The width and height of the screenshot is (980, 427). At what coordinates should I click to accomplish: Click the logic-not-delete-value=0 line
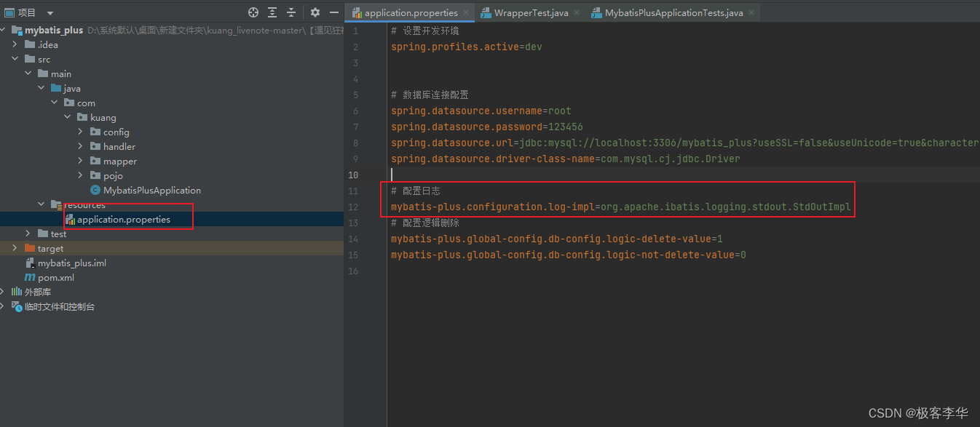click(569, 255)
